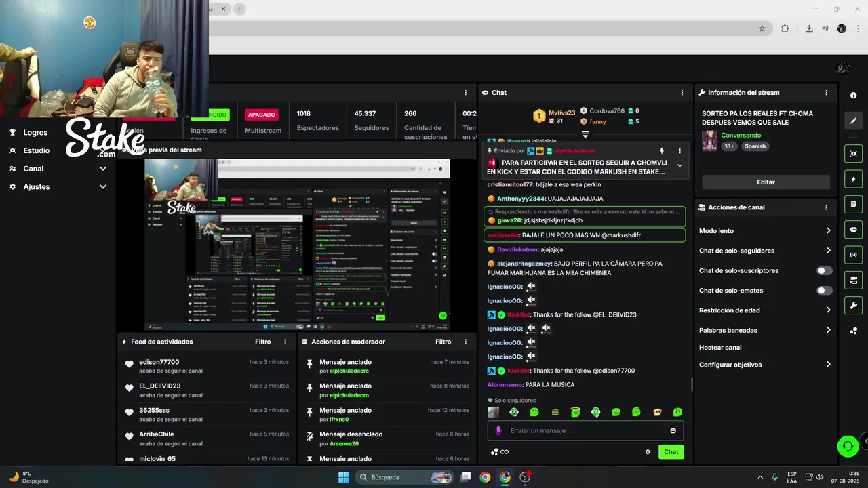Screen dimensions: 868x488
Task: Click the stream preview thumbnail
Action: (x=297, y=245)
